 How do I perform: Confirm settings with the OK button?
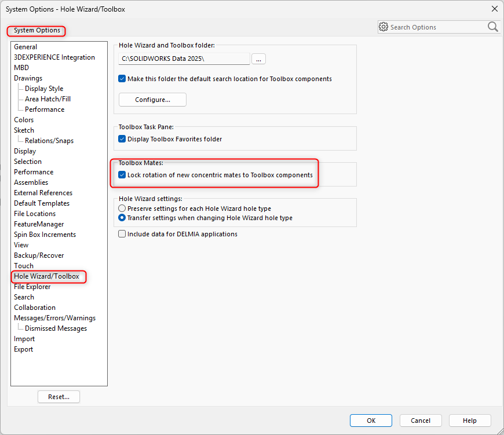[x=371, y=421]
